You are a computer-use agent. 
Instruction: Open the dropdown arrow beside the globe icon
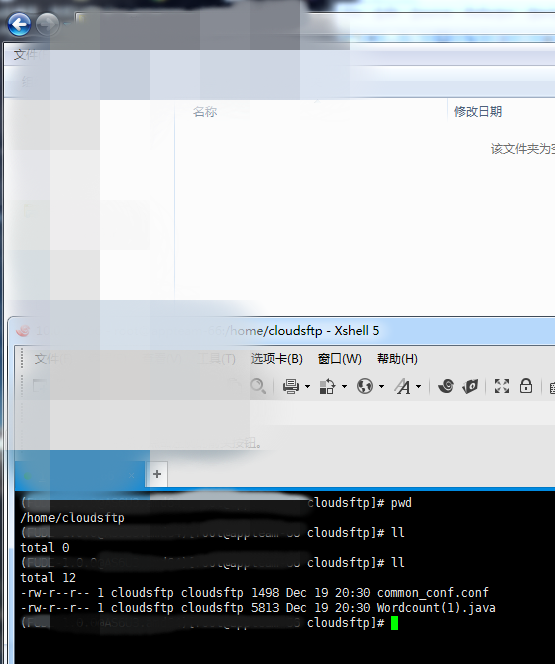381,386
